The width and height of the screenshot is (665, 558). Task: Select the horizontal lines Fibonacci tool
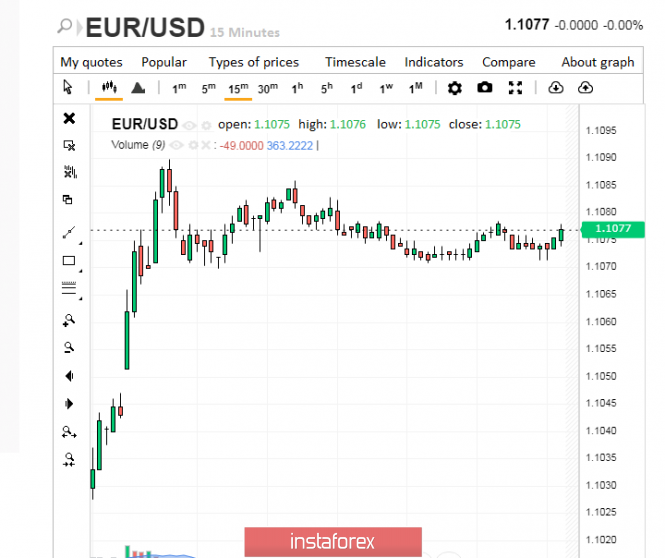coord(69,288)
